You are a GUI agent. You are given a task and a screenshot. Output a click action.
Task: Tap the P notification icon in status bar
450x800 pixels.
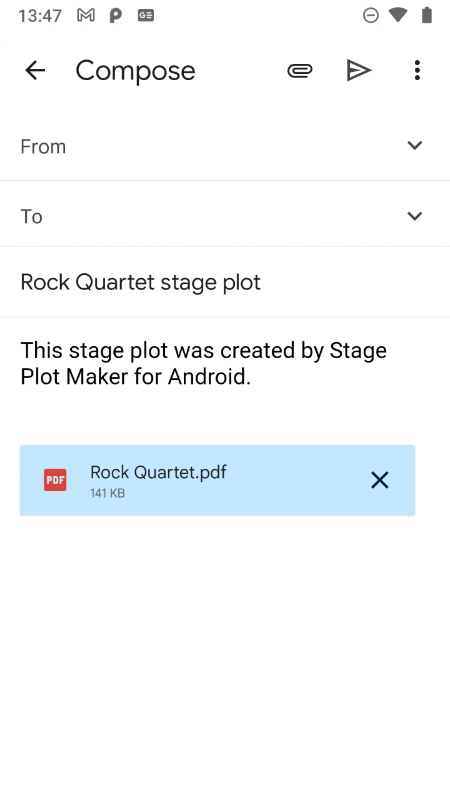click(x=116, y=16)
